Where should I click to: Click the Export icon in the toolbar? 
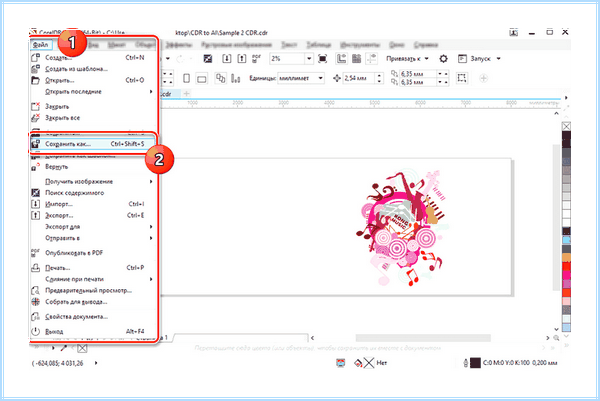pyautogui.click(x=242, y=59)
